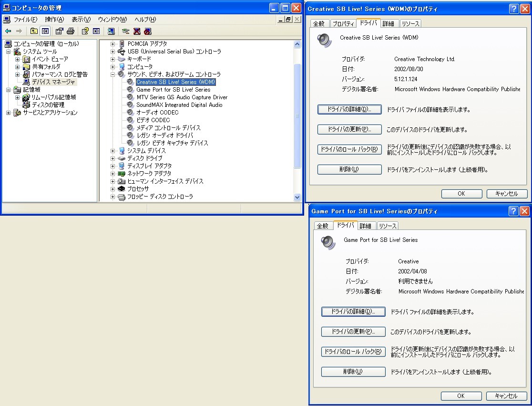This screenshot has width=532, height=406.
Task: Expand the ディスプレイ アダプタ tree node
Action: (113, 166)
